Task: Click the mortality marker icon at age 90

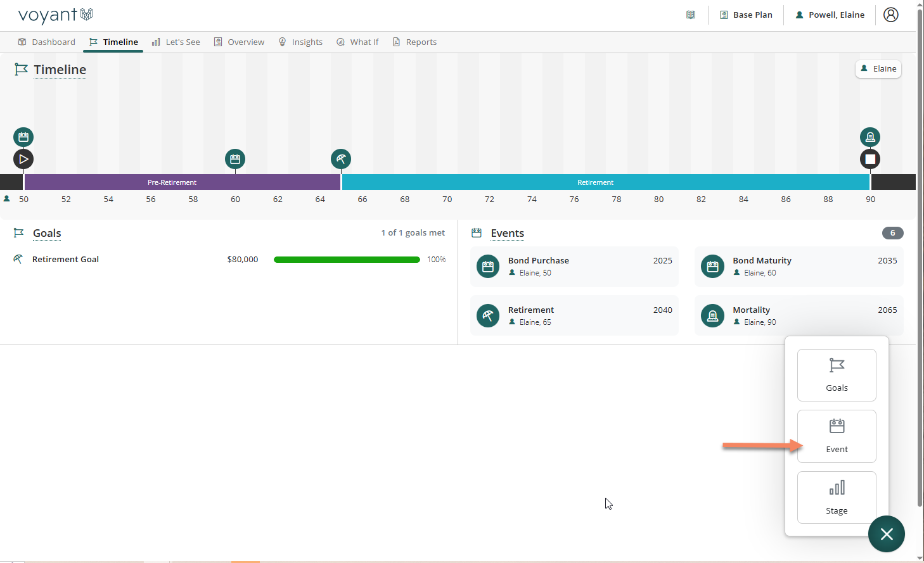Action: (869, 137)
